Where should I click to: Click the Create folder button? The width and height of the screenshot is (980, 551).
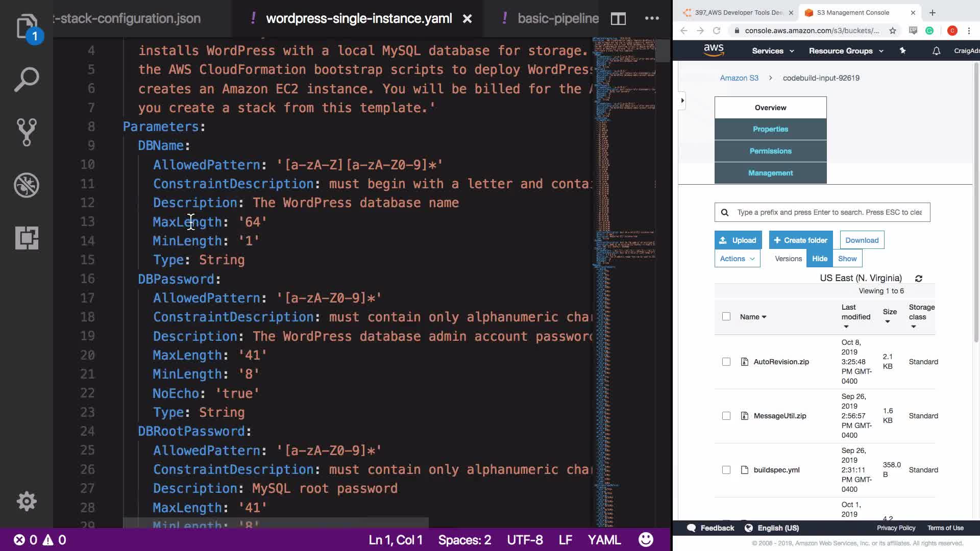point(800,240)
